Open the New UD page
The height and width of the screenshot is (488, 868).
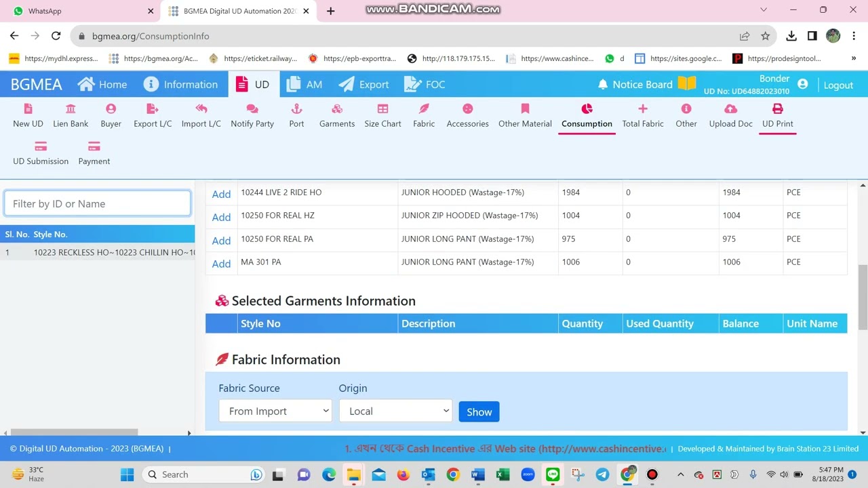28,116
